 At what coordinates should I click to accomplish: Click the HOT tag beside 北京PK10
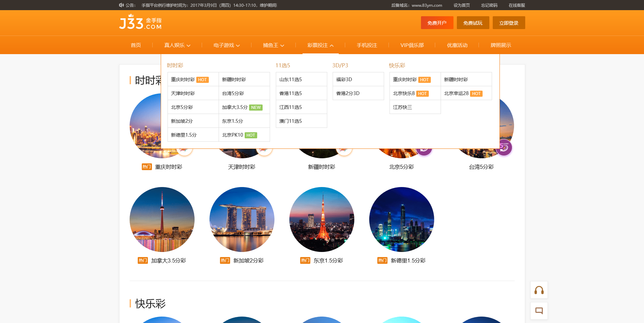251,135
